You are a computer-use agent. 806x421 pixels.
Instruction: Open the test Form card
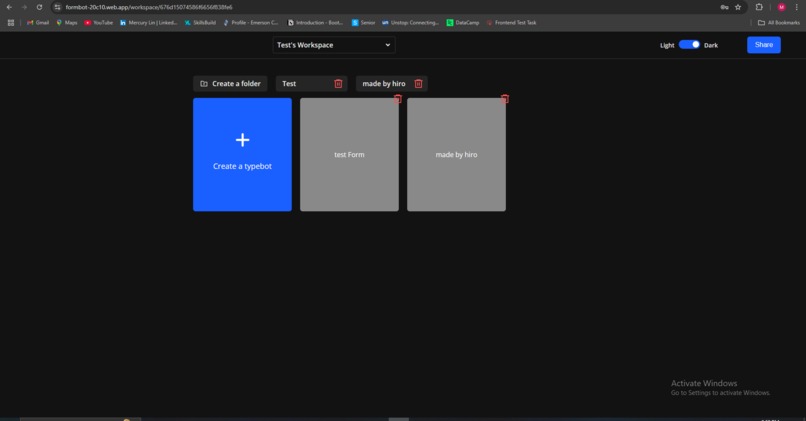coord(349,154)
